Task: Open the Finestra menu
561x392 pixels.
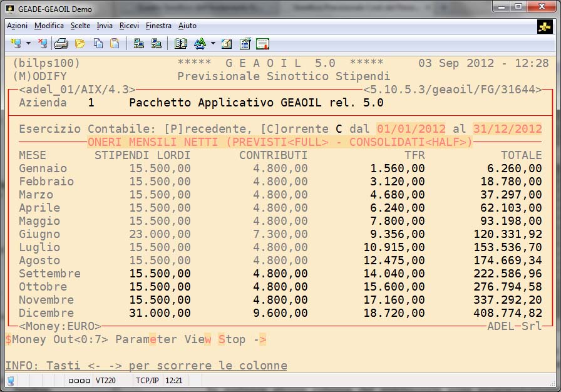Action: [158, 26]
